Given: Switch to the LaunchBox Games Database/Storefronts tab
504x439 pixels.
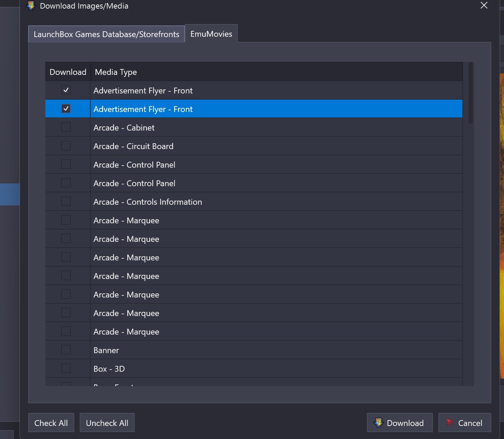Looking at the screenshot, I should click(x=107, y=34).
